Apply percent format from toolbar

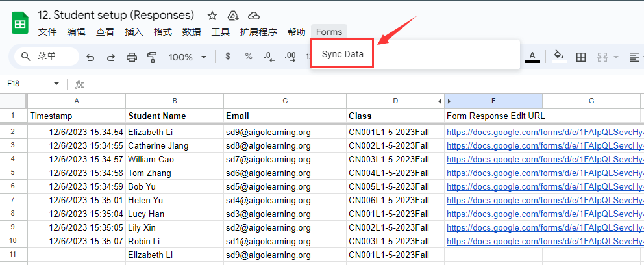pos(249,57)
